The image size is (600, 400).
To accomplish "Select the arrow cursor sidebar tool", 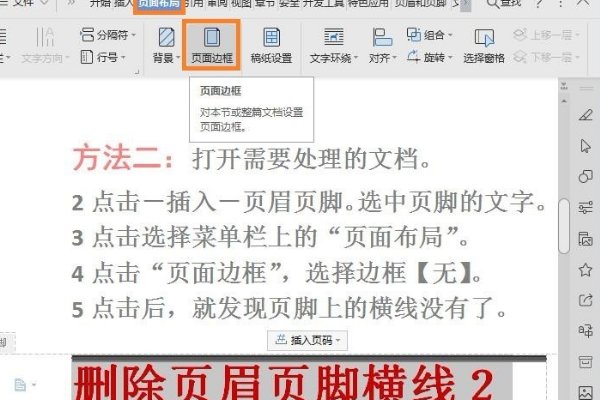I will click(585, 146).
